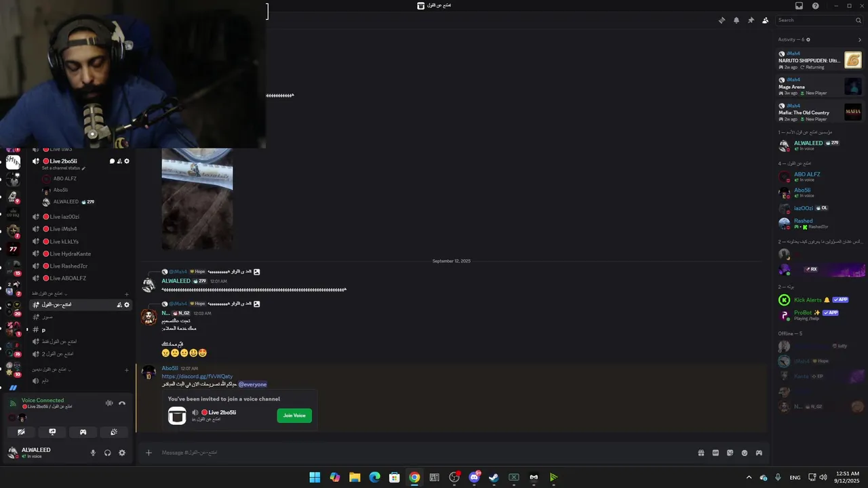
Task: Click the Search field
Action: tap(818, 20)
